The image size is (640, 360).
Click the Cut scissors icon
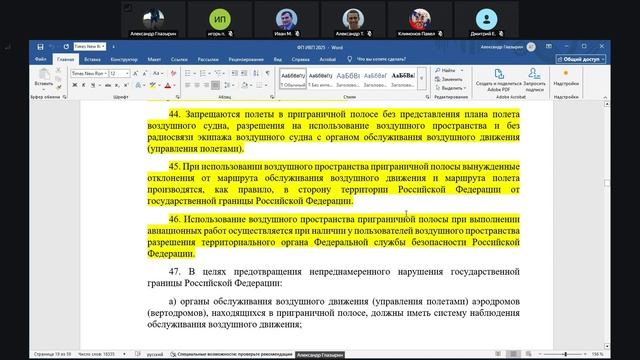click(58, 70)
